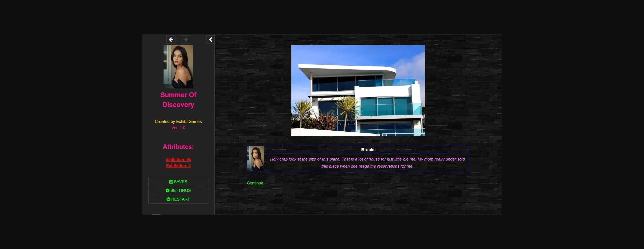The height and width of the screenshot is (249, 644).
Task: Click the large portrait in sidebar
Action: (x=178, y=66)
